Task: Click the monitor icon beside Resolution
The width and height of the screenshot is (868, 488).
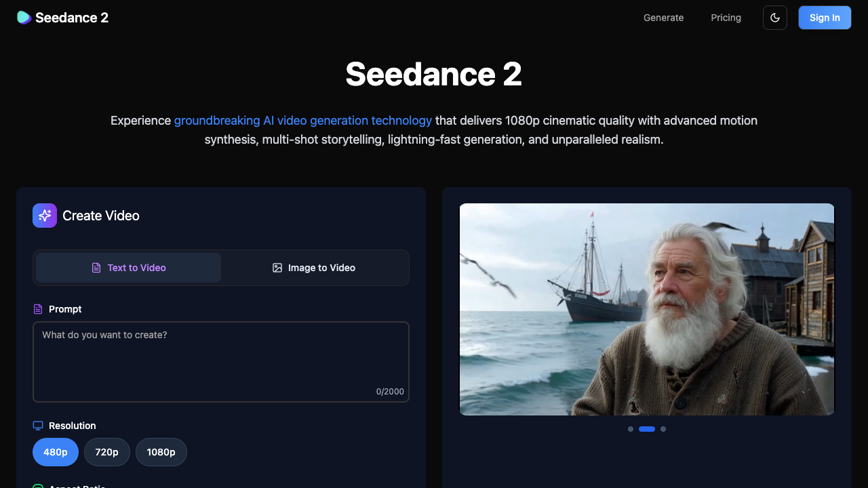Action: point(37,425)
